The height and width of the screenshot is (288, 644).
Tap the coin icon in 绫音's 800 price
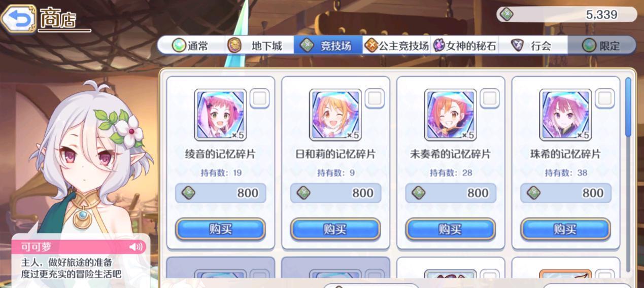189,193
